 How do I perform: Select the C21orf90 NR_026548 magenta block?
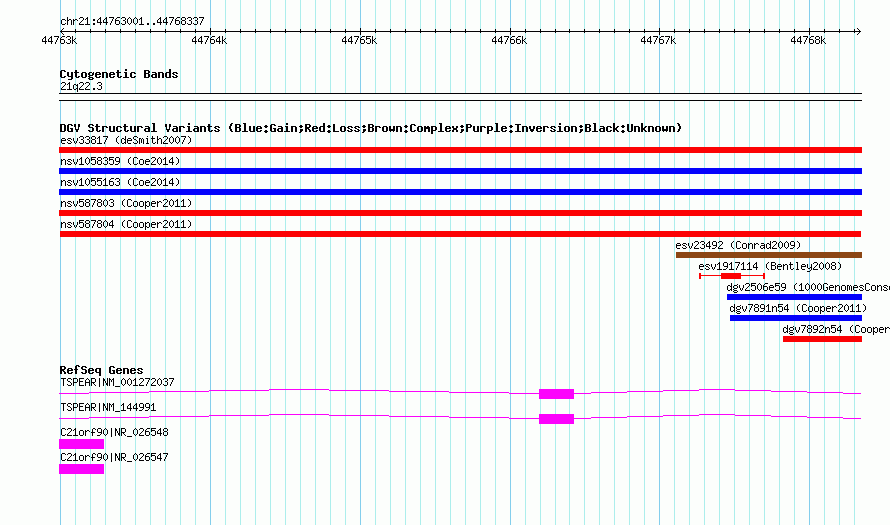click(82, 444)
